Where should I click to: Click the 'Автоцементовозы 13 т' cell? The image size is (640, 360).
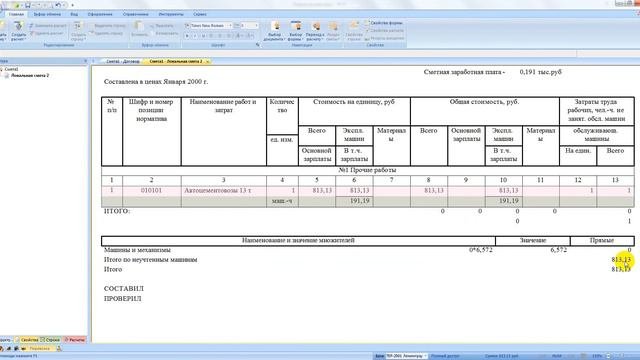click(x=224, y=191)
